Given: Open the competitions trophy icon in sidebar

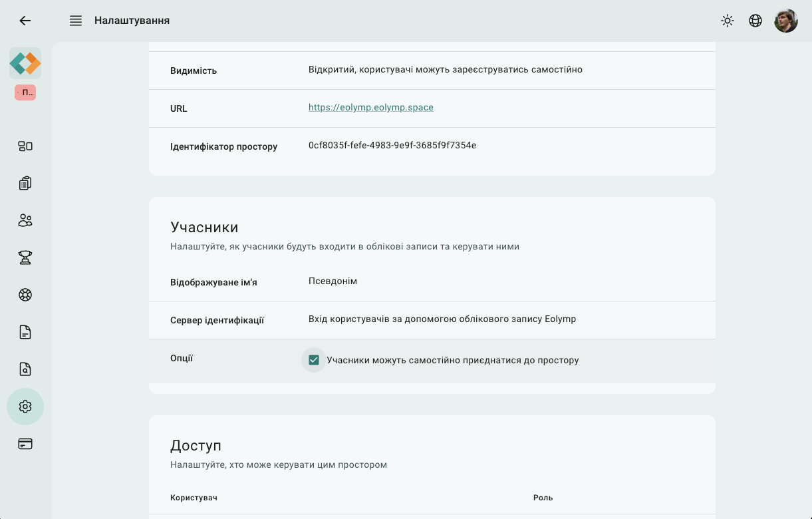Looking at the screenshot, I should [x=25, y=258].
